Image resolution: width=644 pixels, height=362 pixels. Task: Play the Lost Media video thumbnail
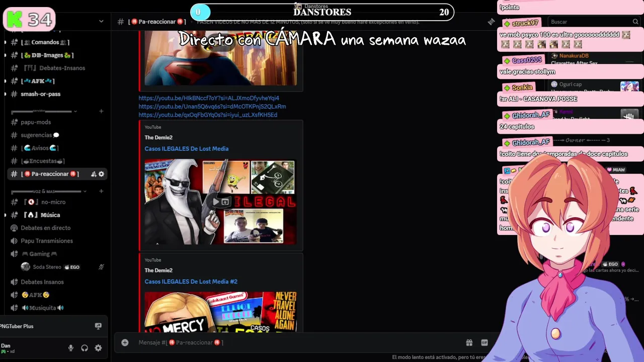[x=216, y=202]
